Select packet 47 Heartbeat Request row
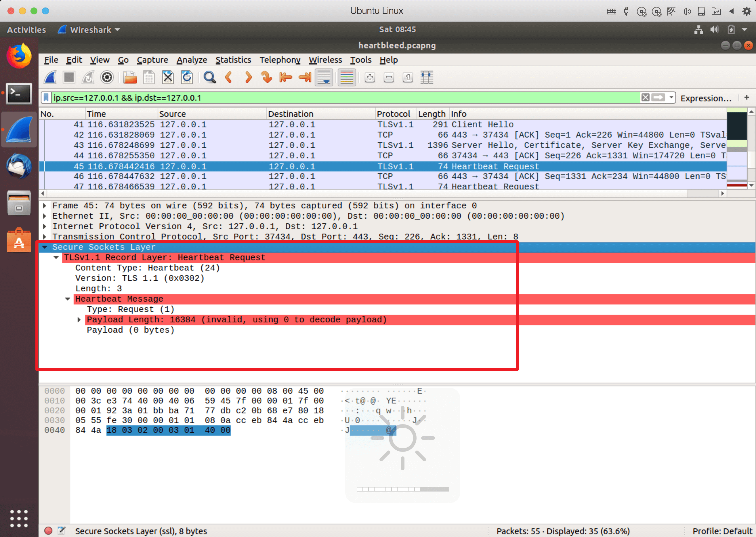 click(x=383, y=186)
